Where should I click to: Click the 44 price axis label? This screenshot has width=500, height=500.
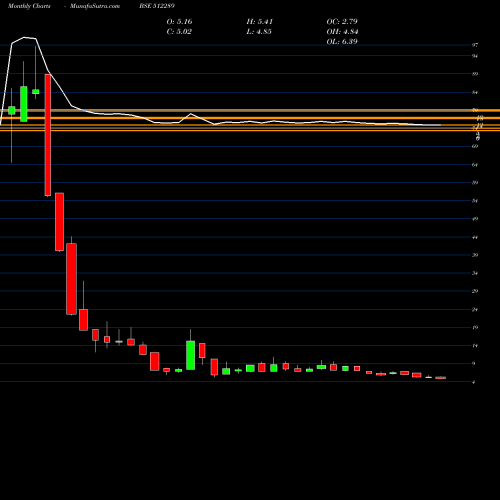click(475, 237)
